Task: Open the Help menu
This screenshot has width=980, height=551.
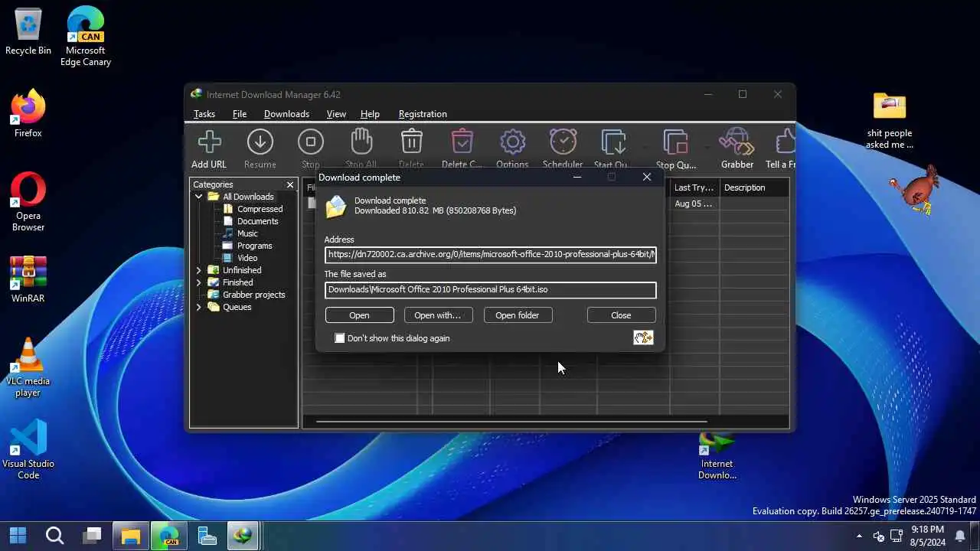Action: pos(370,114)
